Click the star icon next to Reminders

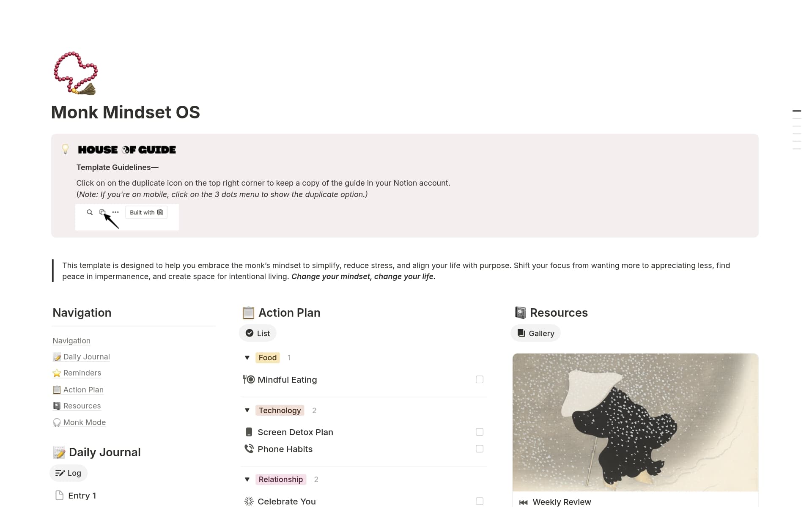(57, 373)
